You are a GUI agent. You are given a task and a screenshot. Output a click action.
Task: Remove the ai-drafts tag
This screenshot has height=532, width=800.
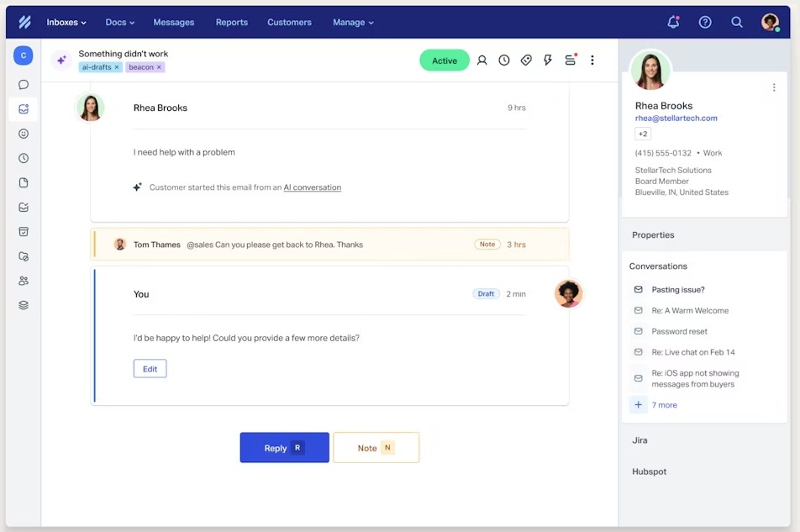pyautogui.click(x=117, y=67)
